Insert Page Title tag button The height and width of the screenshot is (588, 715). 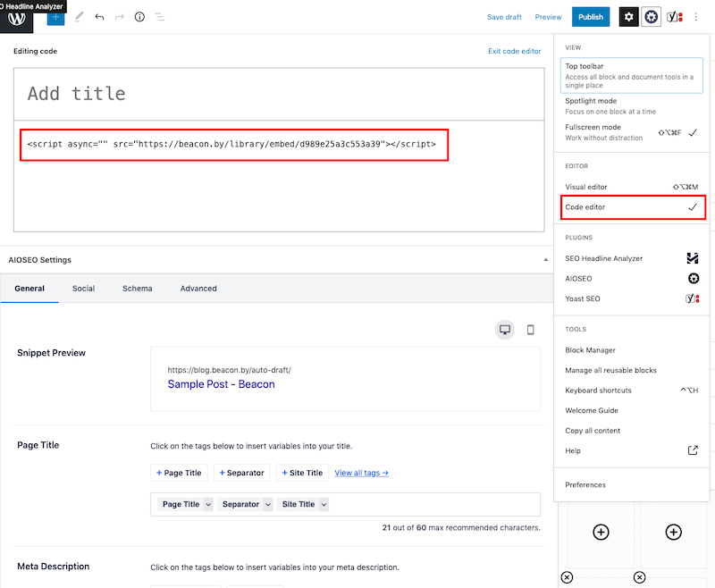pyautogui.click(x=179, y=473)
